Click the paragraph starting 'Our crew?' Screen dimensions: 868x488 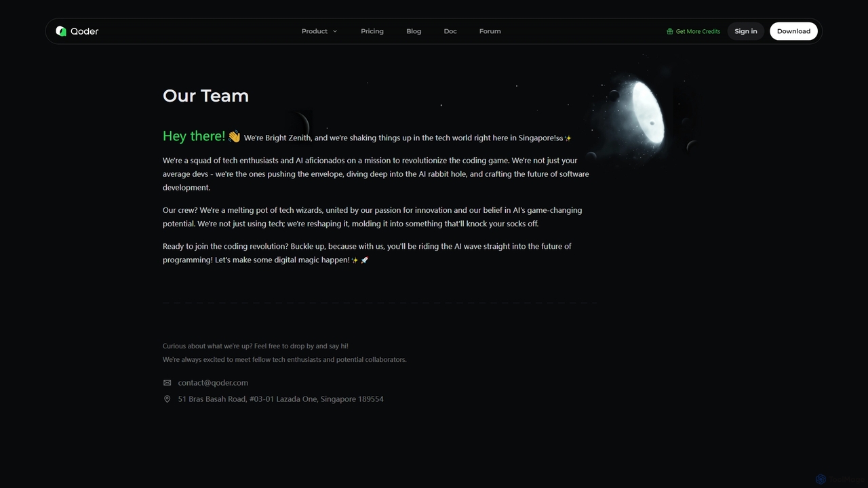(x=372, y=217)
